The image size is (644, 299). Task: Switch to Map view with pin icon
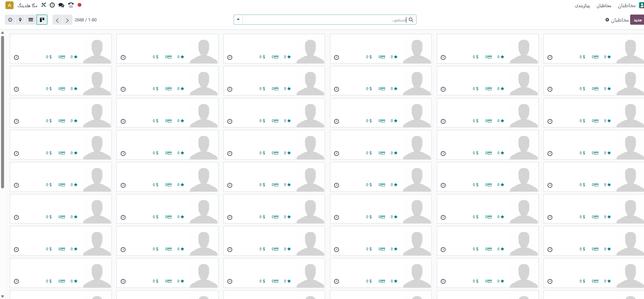coord(20,20)
